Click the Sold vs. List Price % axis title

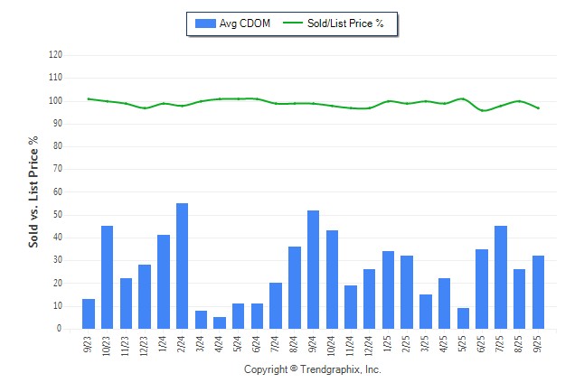tap(33, 192)
